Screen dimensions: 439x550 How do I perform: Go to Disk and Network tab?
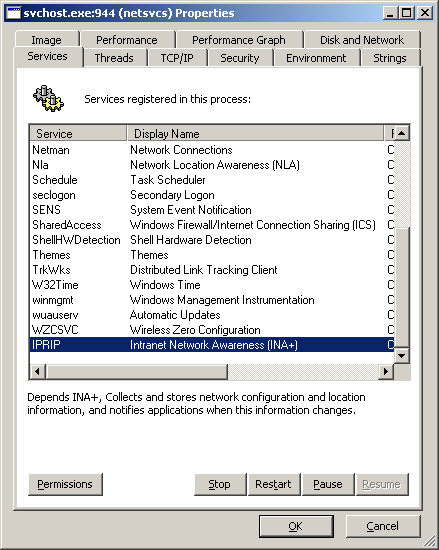362,40
